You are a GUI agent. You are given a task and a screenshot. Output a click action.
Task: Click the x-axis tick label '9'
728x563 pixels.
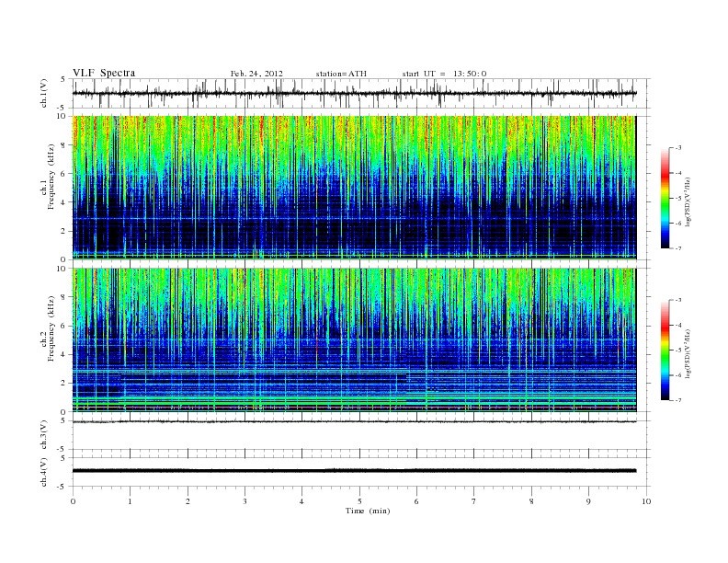tap(589, 501)
